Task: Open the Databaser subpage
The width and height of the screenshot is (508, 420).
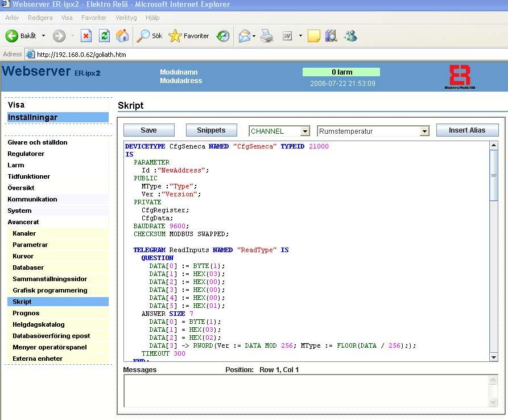Action: click(x=58, y=267)
